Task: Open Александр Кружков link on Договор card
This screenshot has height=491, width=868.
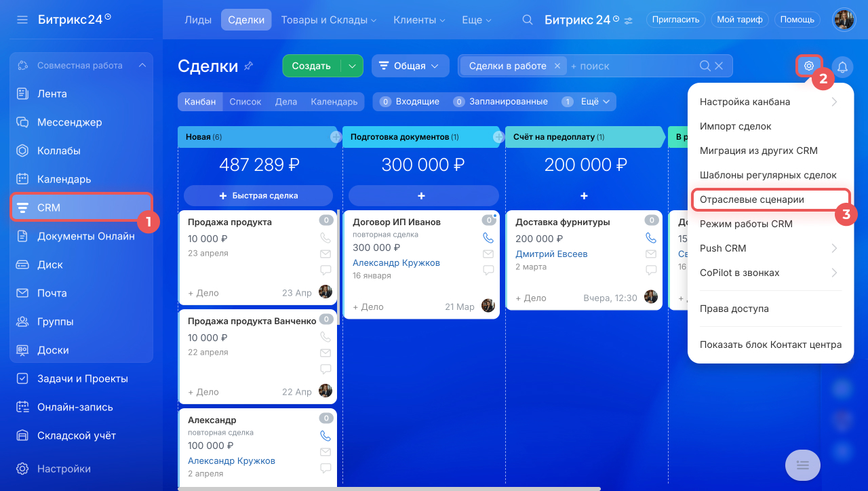Action: [396, 262]
